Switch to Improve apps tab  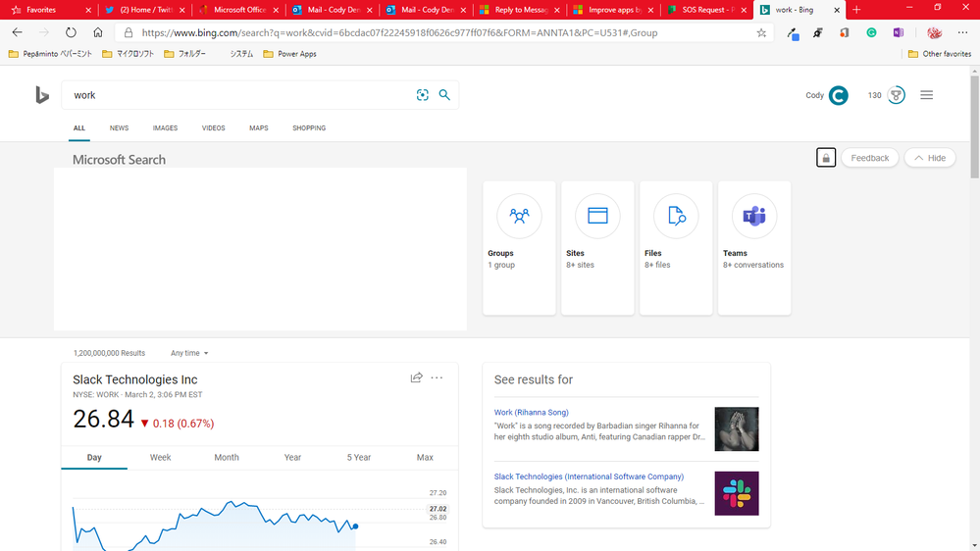(x=614, y=10)
